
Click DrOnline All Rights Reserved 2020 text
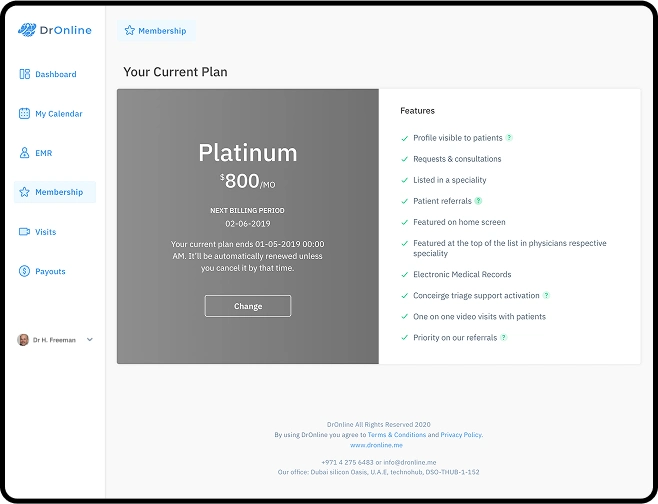[379, 424]
